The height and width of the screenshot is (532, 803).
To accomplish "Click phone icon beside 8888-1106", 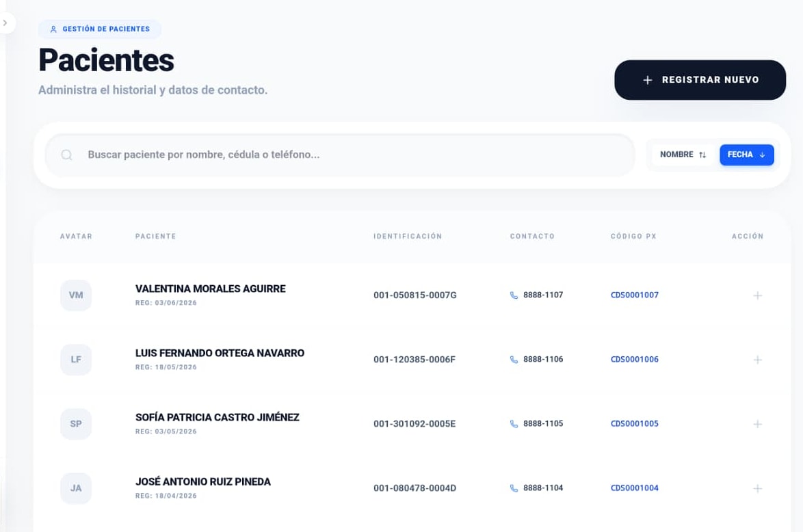I will (x=514, y=360).
